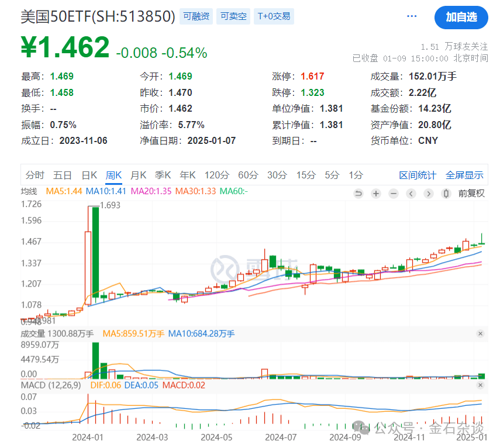
Task: Switch to the 分时 chart tab
Action: pyautogui.click(x=35, y=175)
